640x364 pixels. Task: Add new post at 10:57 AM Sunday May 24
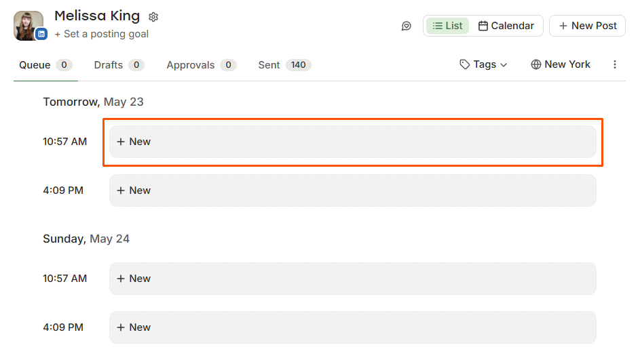[x=353, y=279]
